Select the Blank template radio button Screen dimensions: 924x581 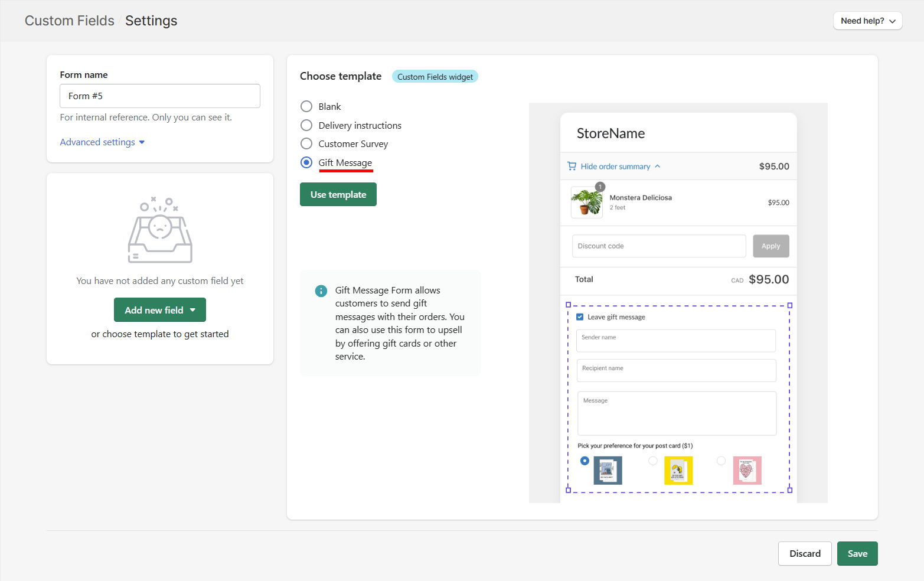pos(306,106)
